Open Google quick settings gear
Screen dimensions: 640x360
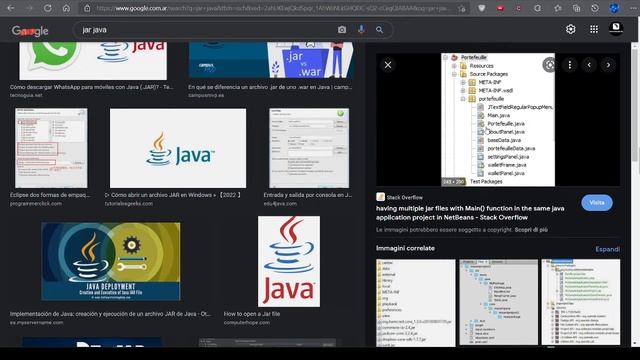point(571,29)
